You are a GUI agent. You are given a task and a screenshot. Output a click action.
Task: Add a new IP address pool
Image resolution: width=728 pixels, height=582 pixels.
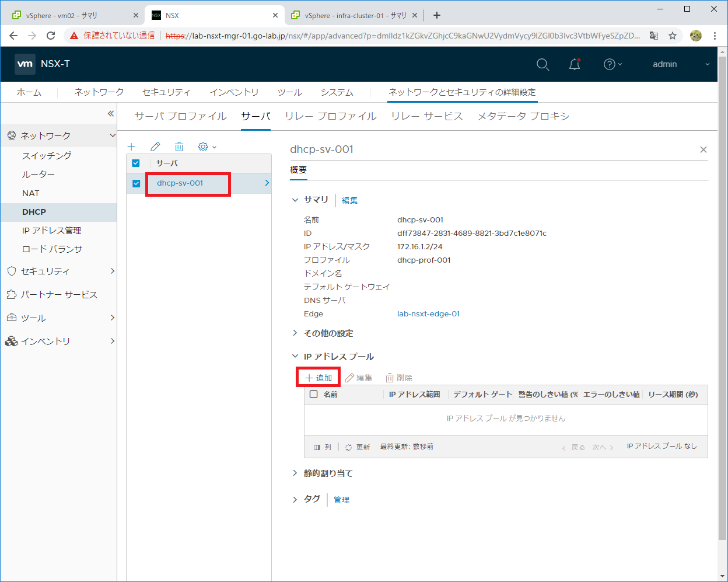coord(318,378)
